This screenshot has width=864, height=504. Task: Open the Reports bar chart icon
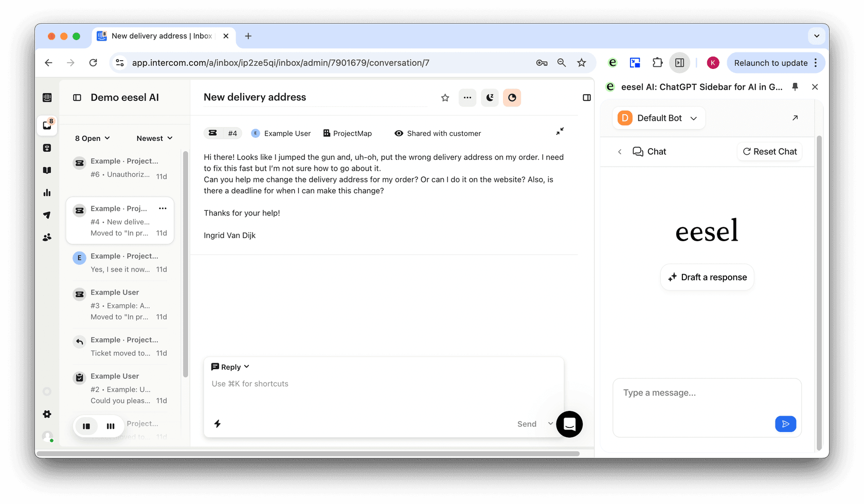[x=47, y=193]
